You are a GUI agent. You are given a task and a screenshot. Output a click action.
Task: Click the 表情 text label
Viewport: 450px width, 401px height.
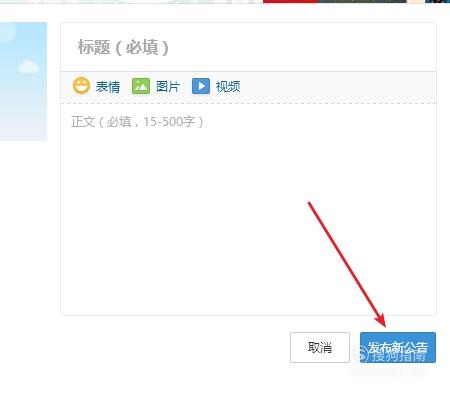pyautogui.click(x=108, y=87)
